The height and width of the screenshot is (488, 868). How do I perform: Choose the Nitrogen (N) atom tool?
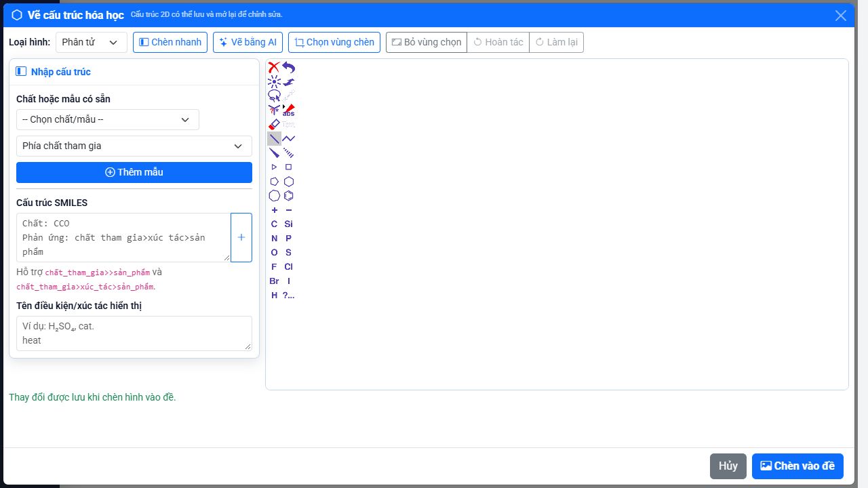[x=274, y=239]
